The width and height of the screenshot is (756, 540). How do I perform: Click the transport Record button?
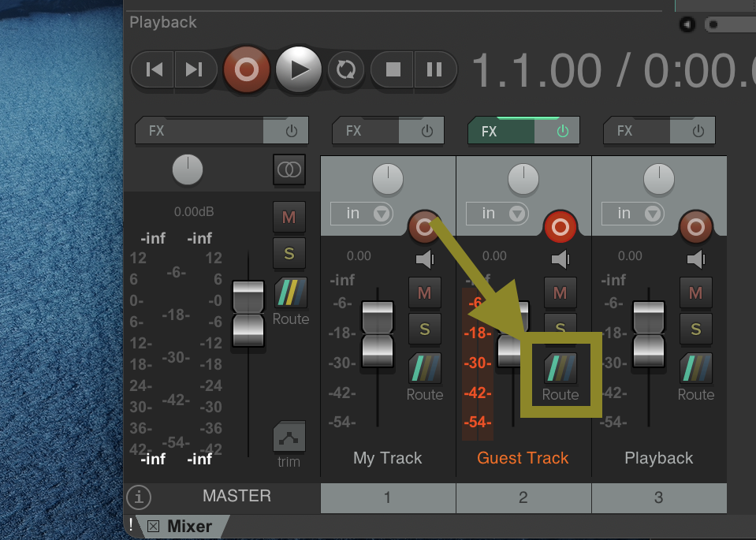(x=246, y=69)
